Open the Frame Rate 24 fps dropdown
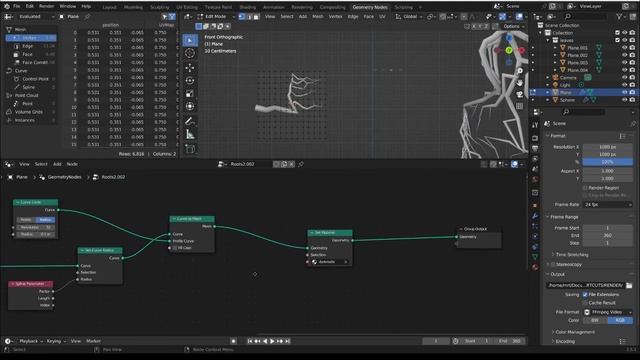The image size is (640, 360). [x=607, y=204]
